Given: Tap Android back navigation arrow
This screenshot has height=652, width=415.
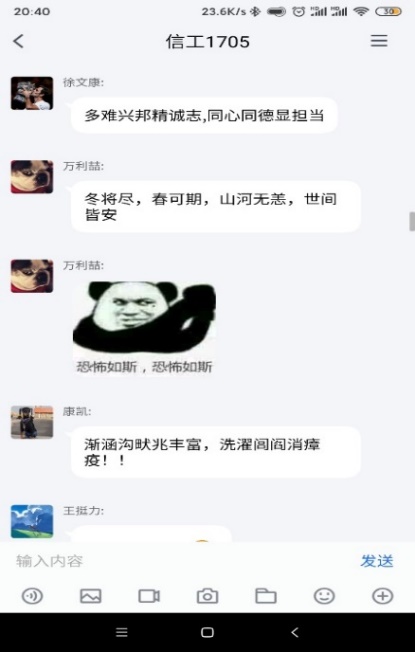Looking at the screenshot, I should coord(294,632).
